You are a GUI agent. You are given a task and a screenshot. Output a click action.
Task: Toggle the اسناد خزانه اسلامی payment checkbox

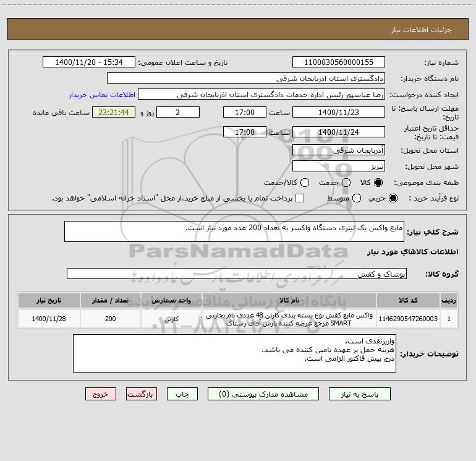300,198
